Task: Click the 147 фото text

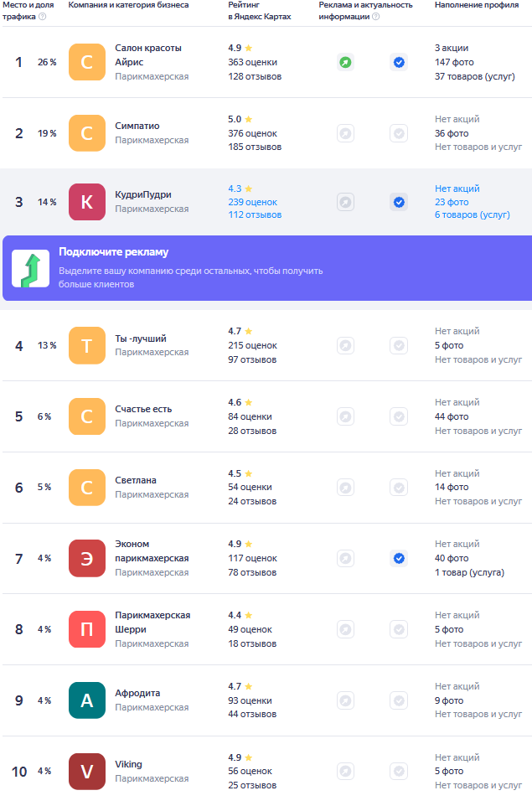Action: 454,62
